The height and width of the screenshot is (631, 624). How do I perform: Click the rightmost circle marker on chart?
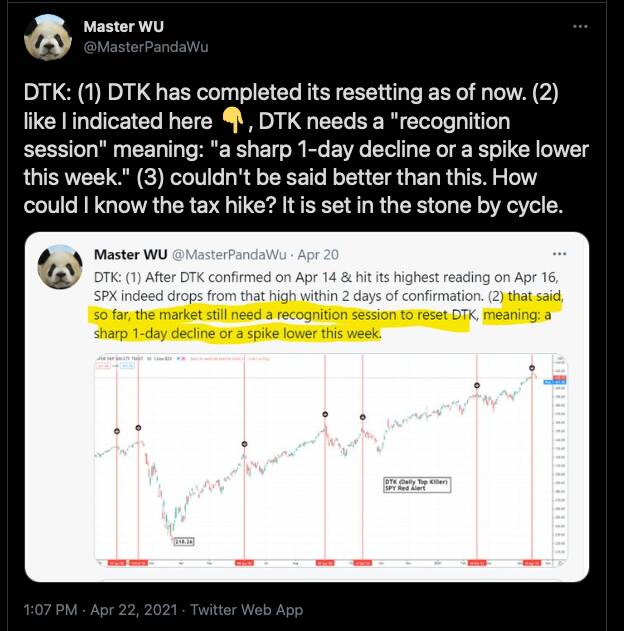click(x=532, y=368)
